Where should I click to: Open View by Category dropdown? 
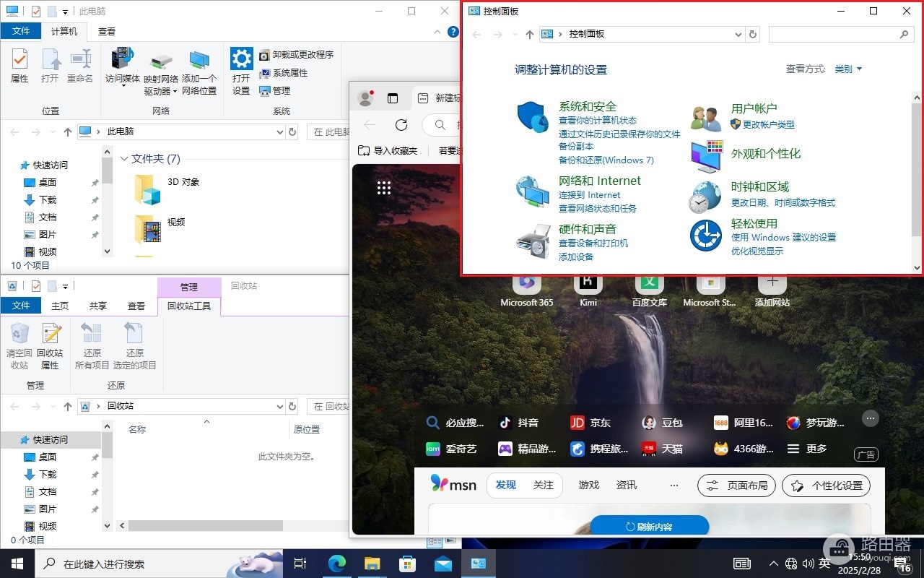pos(848,69)
